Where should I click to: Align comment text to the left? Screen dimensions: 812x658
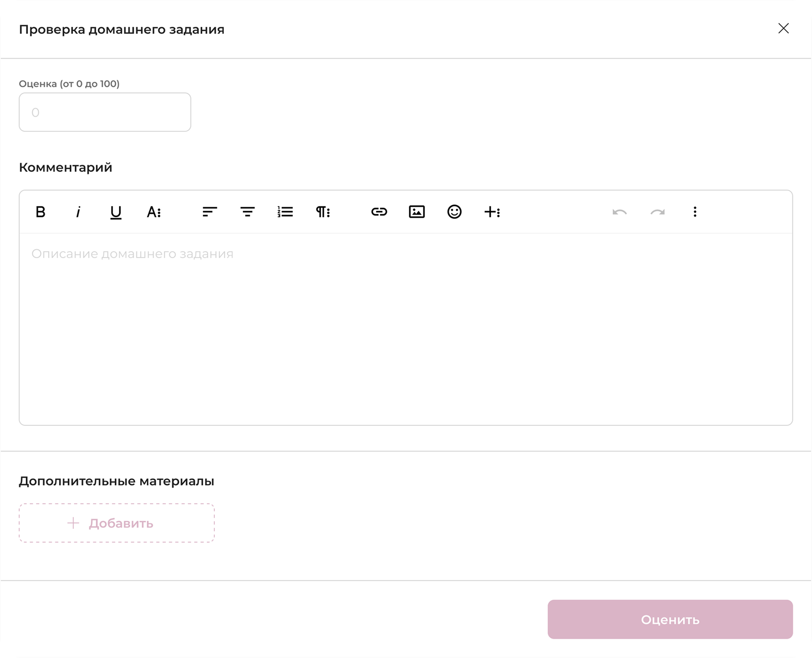(210, 212)
